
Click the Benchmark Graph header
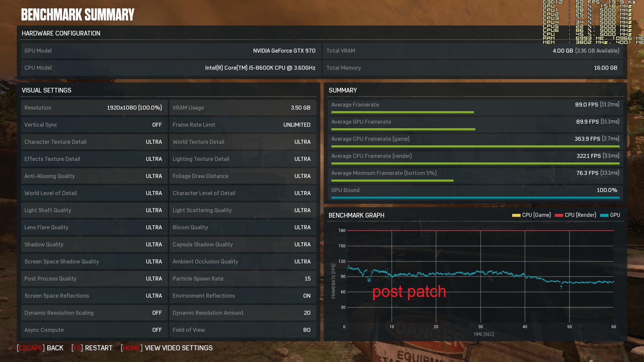pos(356,215)
